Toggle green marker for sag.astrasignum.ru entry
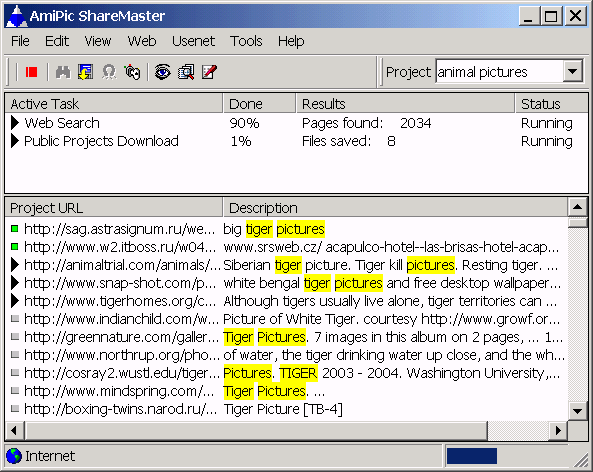This screenshot has width=593, height=472. (x=15, y=228)
